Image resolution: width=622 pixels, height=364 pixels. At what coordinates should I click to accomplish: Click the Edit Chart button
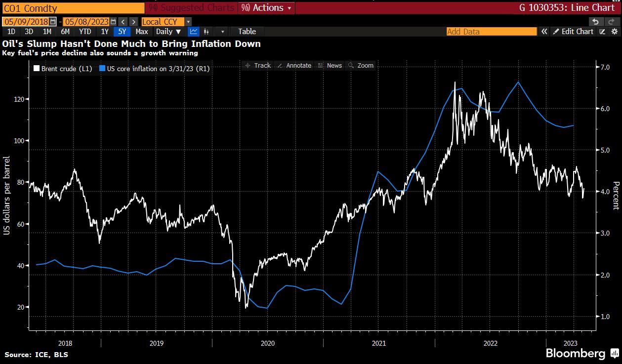573,32
